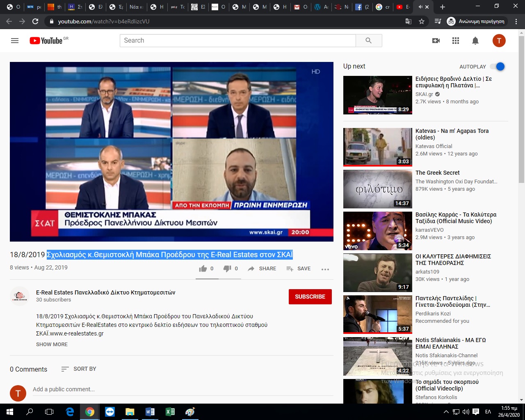Image resolution: width=525 pixels, height=420 pixels.
Task: Open notifications bell
Action: (475, 41)
